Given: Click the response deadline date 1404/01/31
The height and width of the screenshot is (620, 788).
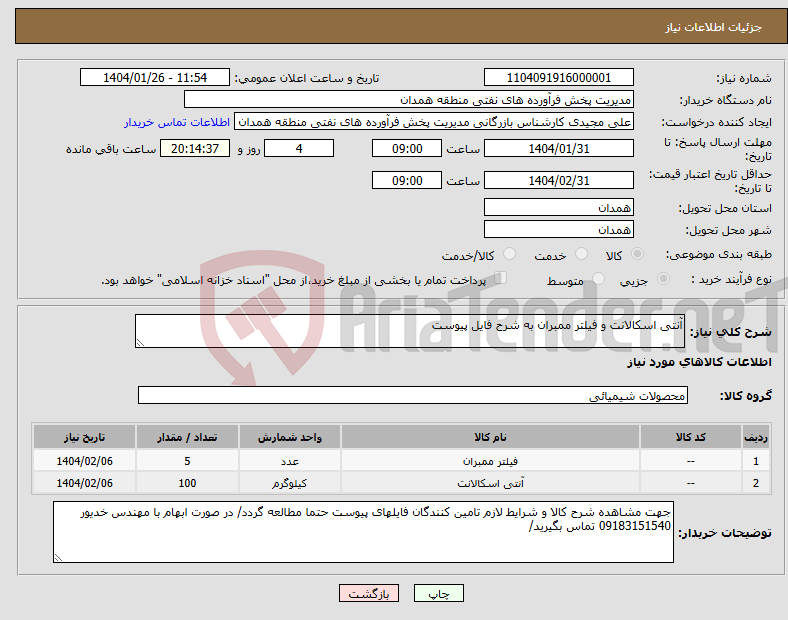Looking at the screenshot, I should click(x=558, y=149).
